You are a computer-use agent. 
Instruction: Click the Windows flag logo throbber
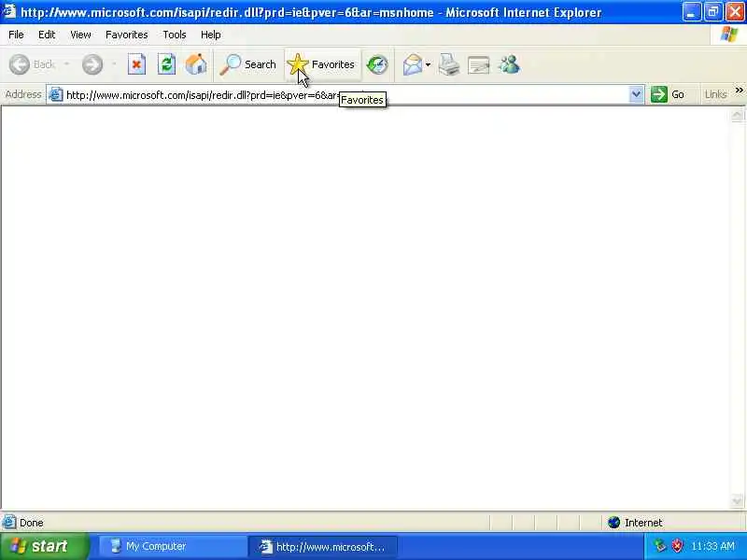pos(728,35)
